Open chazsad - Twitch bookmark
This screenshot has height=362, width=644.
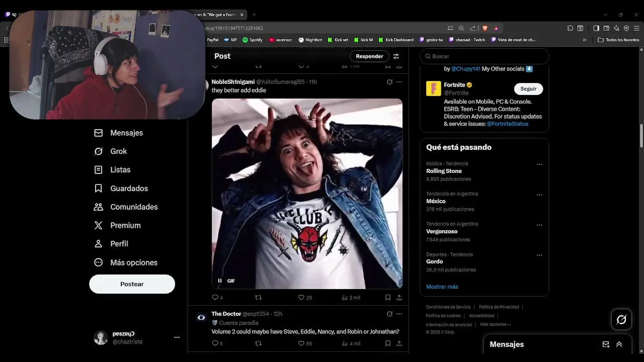pyautogui.click(x=467, y=40)
